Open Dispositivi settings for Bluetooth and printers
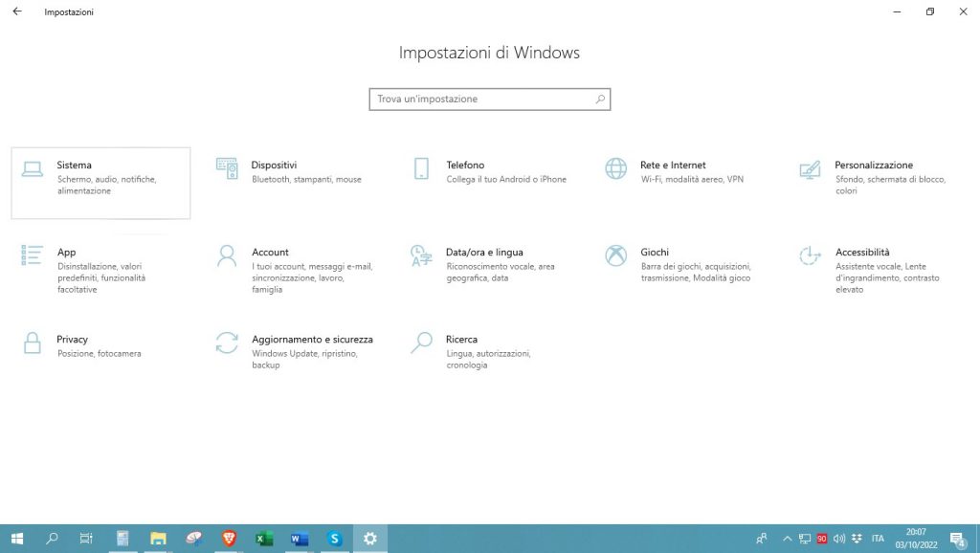 (x=274, y=166)
